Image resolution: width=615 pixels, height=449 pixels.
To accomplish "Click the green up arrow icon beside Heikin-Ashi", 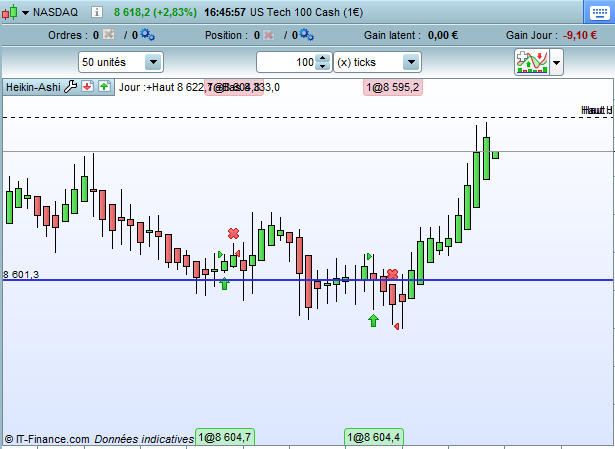I will pyautogui.click(x=104, y=86).
